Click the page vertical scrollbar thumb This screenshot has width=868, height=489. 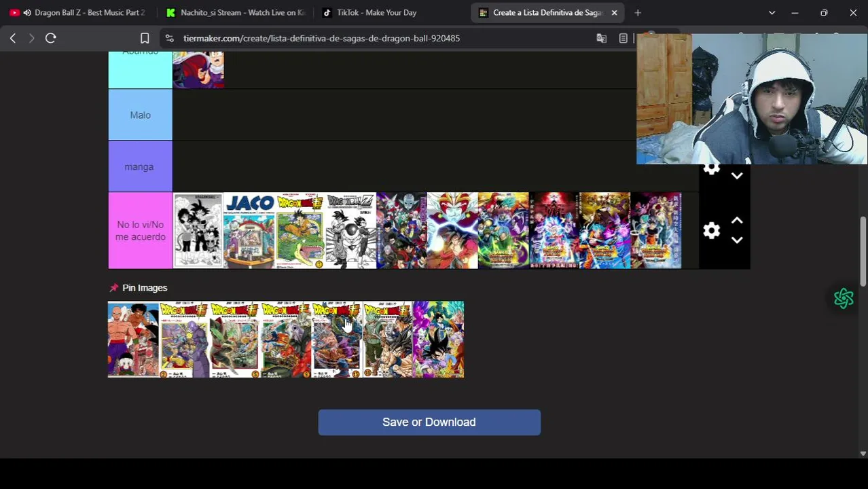[863, 251]
